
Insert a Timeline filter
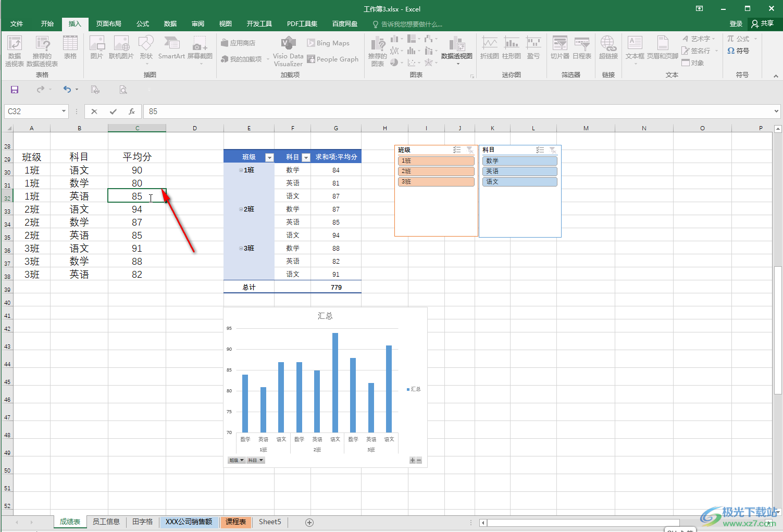(582, 47)
